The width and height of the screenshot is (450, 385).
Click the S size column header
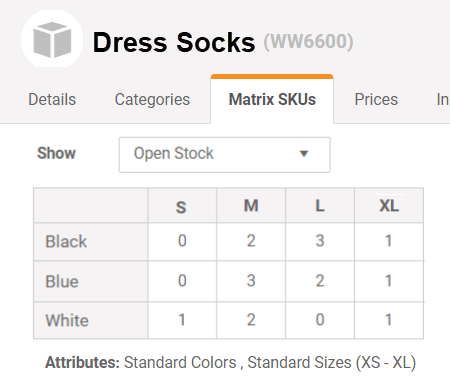(x=182, y=205)
